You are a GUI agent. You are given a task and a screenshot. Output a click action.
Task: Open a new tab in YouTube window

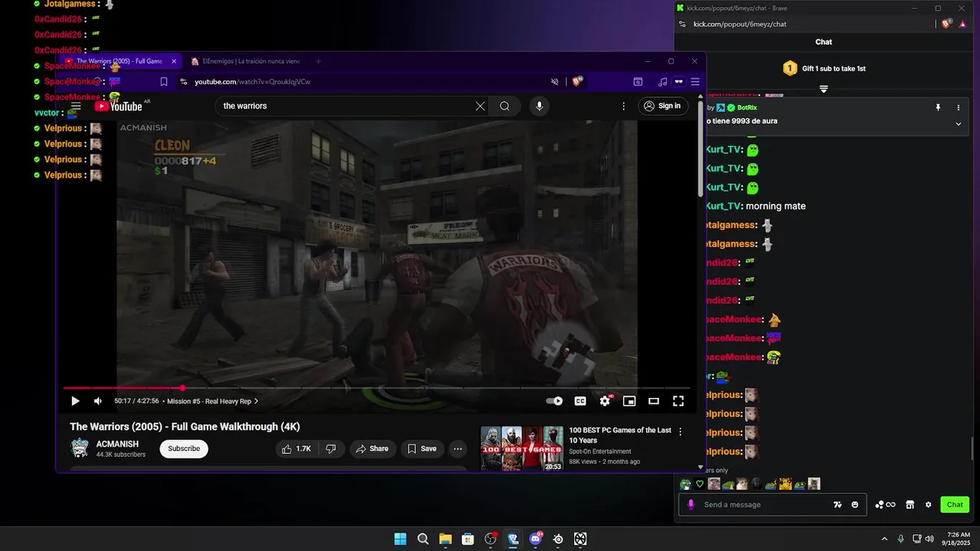(x=318, y=61)
